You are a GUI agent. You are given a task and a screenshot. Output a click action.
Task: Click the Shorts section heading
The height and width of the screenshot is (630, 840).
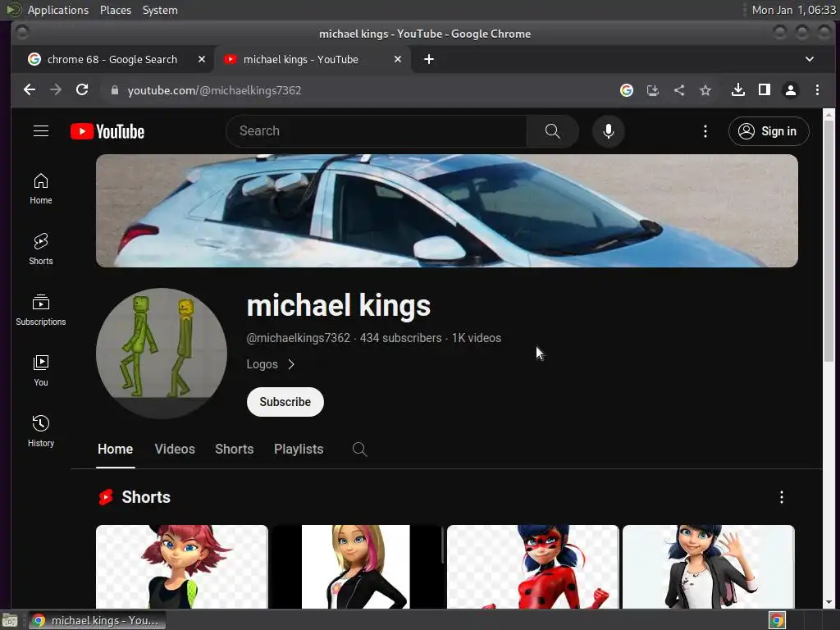click(146, 497)
